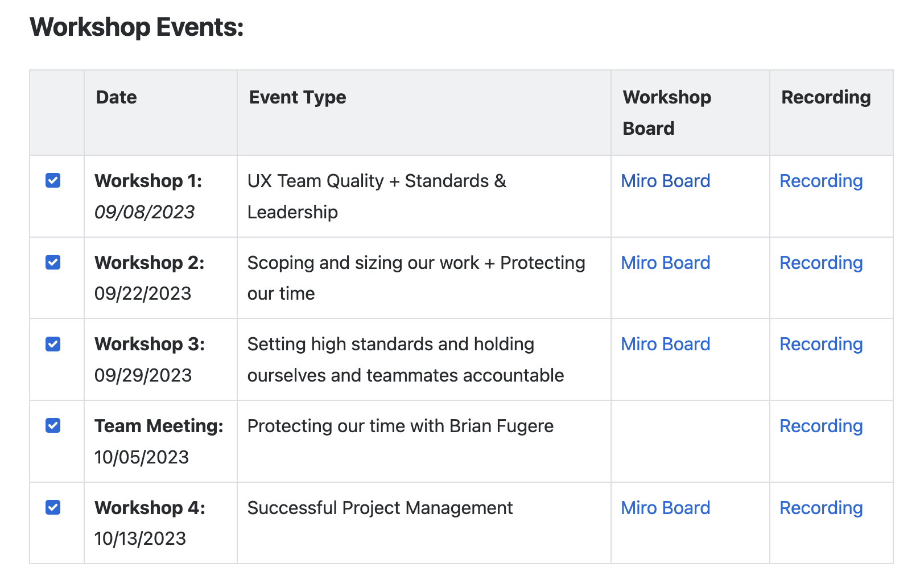This screenshot has height=588, width=916.
Task: Open Workshop 1 Miro Board link
Action: click(665, 181)
